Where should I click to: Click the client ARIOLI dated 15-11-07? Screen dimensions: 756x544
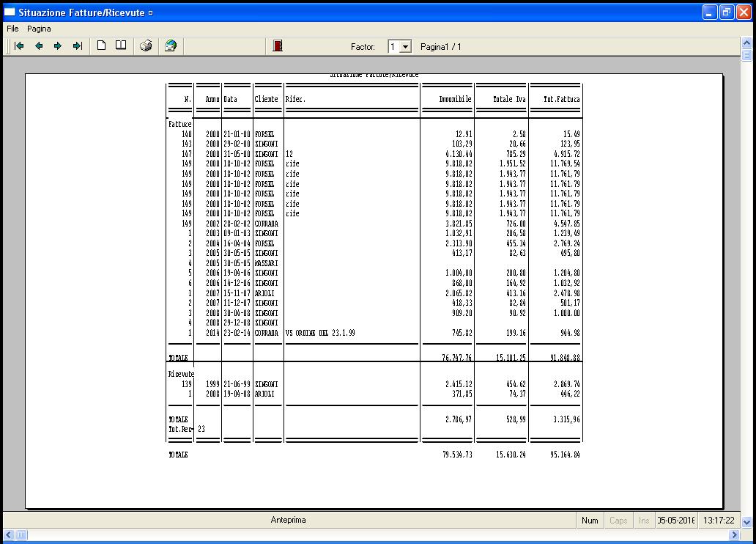point(264,293)
